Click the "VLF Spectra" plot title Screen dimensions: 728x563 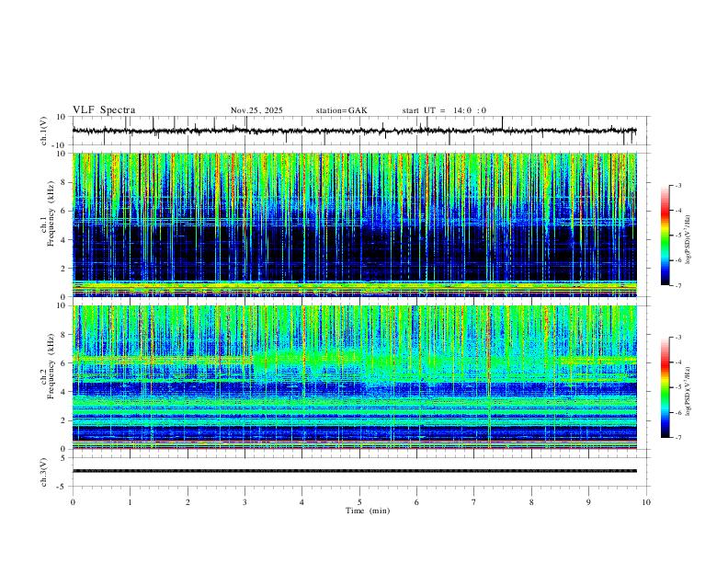click(104, 110)
